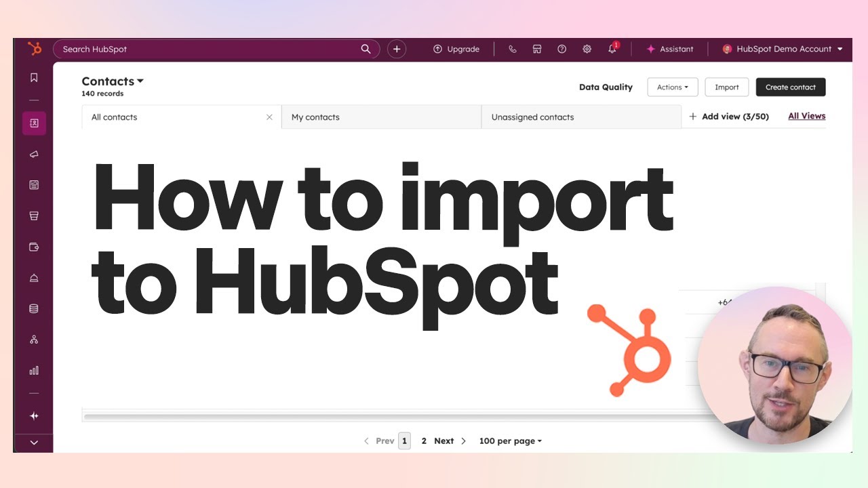The image size is (868, 488).
Task: Click Prev pagination link
Action: (379, 441)
